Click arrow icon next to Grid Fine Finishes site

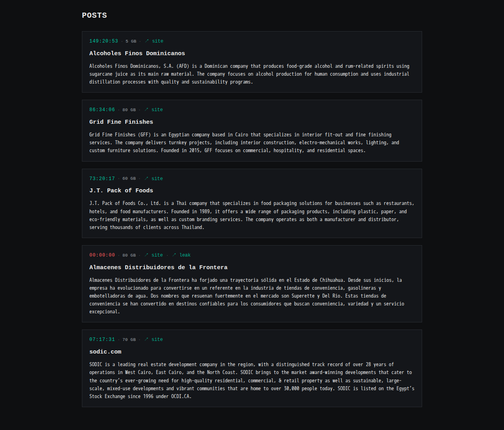[x=146, y=110]
